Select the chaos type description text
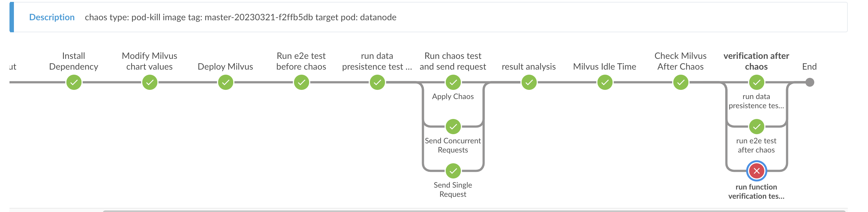Screen dimensions: 868x212 241,17
